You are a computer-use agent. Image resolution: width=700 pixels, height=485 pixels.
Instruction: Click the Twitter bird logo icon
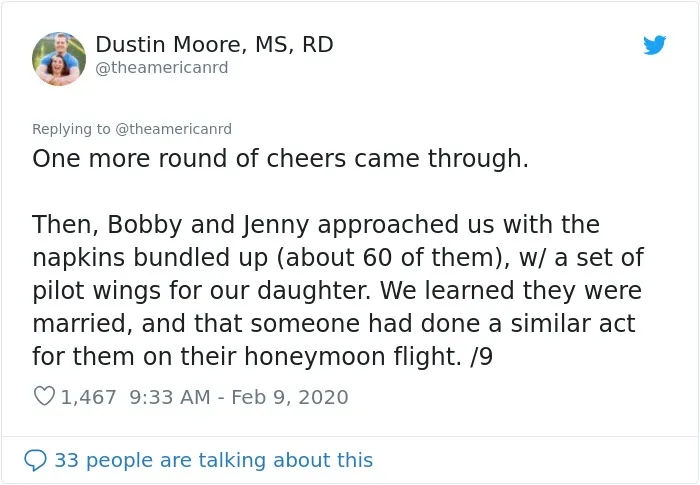[654, 45]
